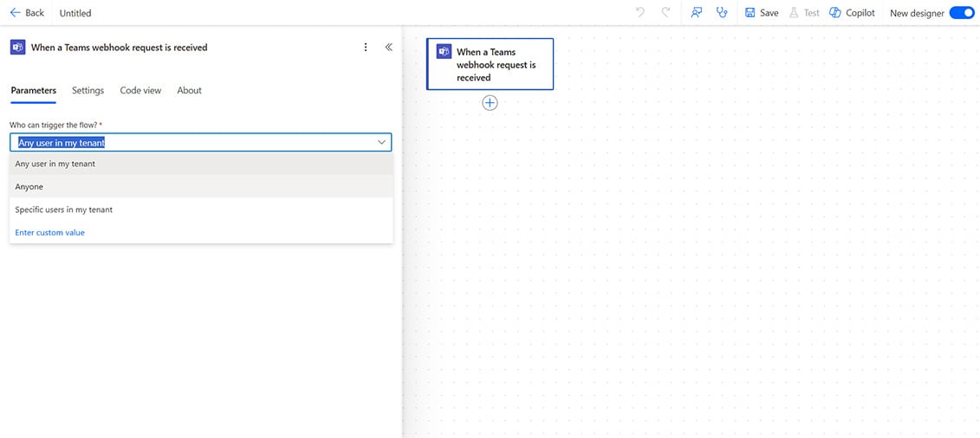Choose Specific users in my tenant
This screenshot has height=438, width=980.
[201, 209]
